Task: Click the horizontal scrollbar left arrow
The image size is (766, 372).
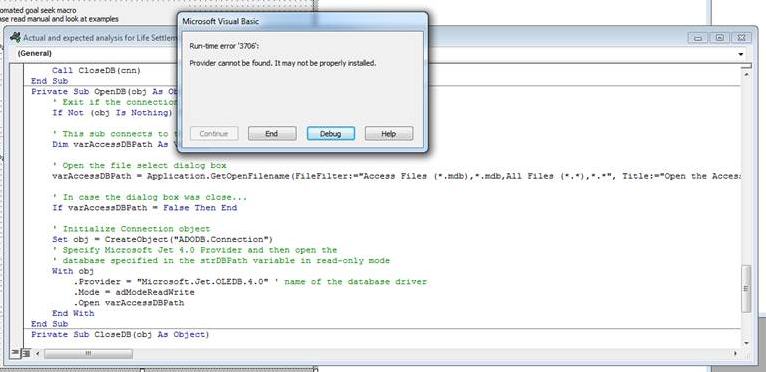Action: click(x=38, y=353)
